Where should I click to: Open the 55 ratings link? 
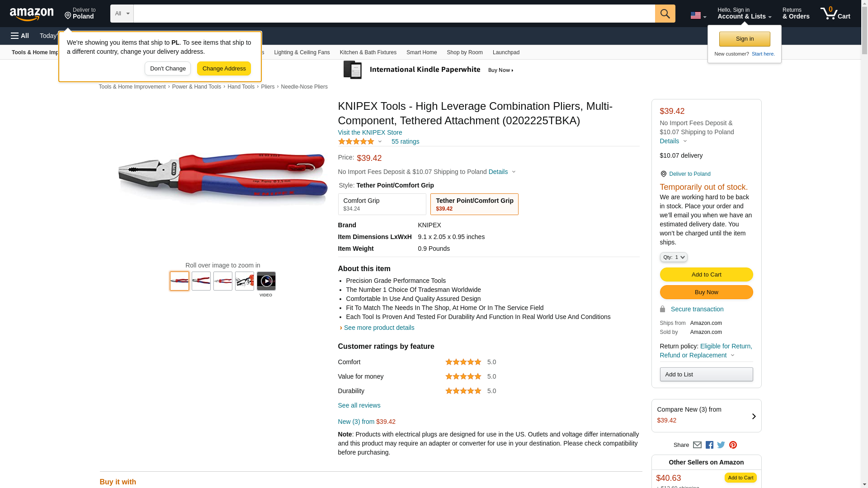[405, 141]
